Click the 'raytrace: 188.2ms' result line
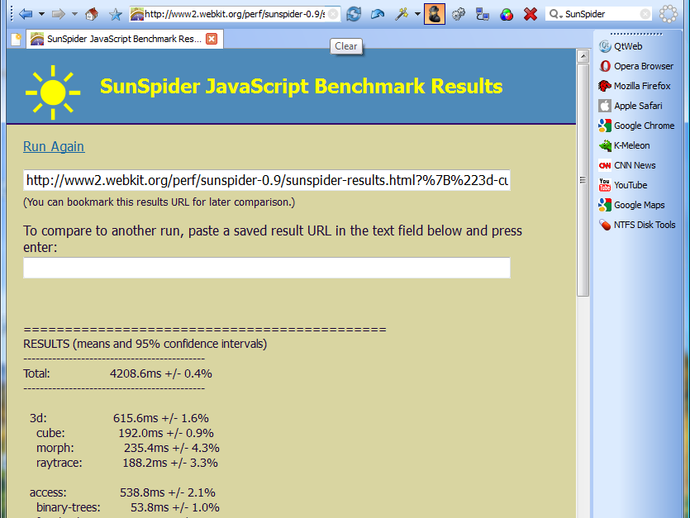Screen dimensions: 690x518 (127, 463)
